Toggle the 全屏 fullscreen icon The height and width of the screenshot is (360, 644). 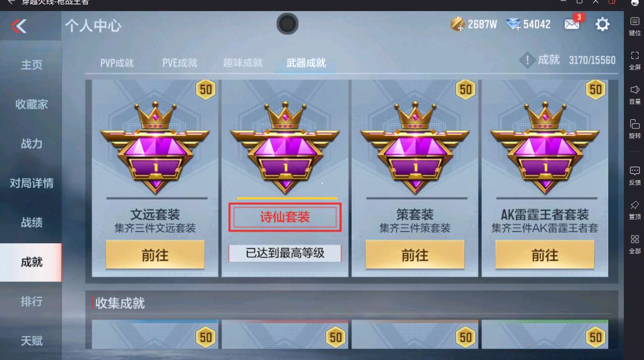point(634,60)
